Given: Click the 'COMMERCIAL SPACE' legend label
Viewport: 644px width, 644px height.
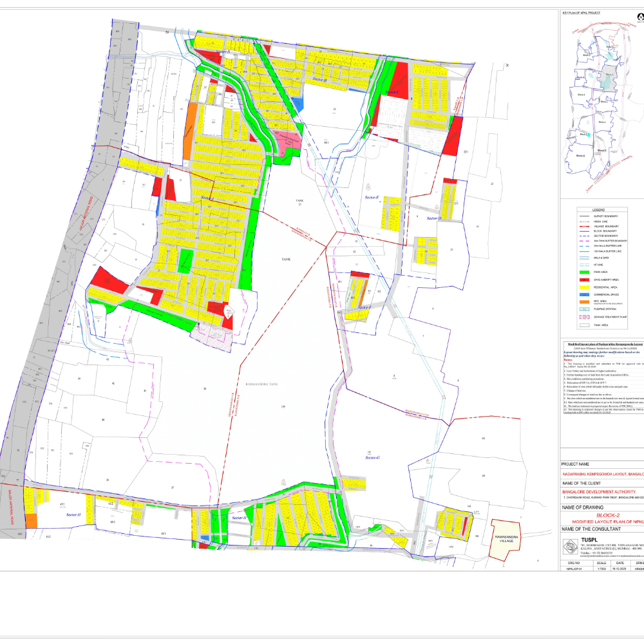Looking at the screenshot, I should [x=606, y=294].
